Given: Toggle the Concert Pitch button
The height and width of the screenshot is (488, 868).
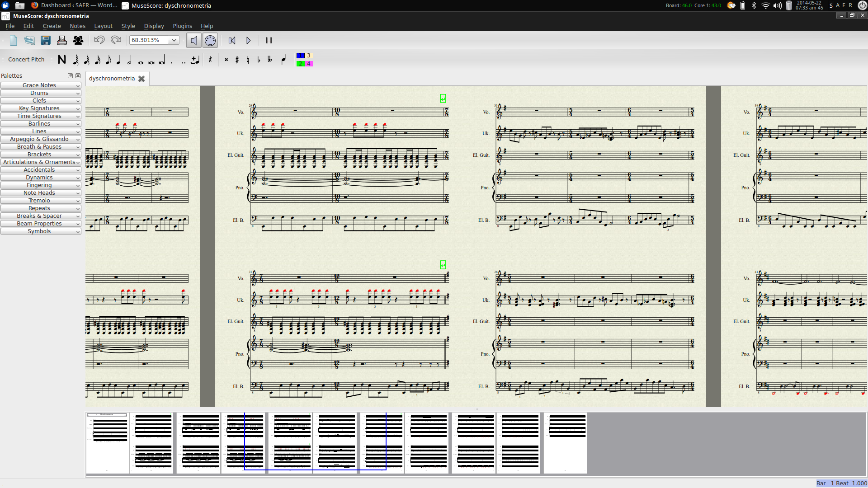Looking at the screenshot, I should [x=26, y=60].
